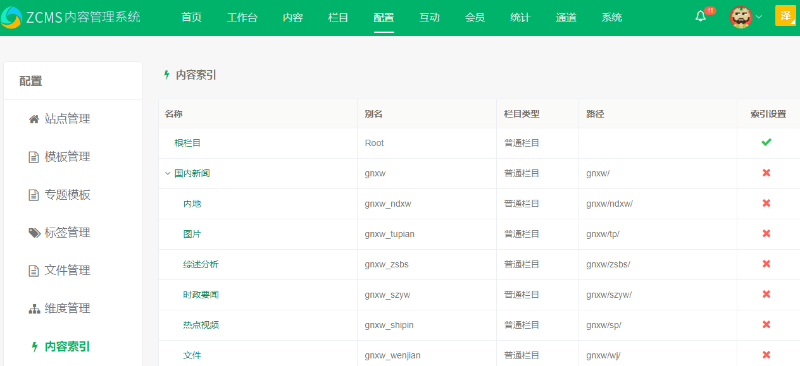Image resolution: width=800 pixels, height=366 pixels.
Task: Click the 综述分析 column name
Action: point(201,264)
